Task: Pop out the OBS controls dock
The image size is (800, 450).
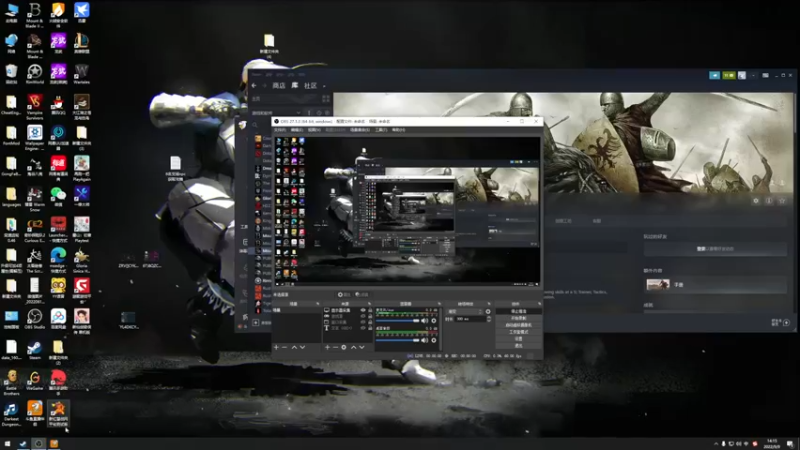Action: (x=539, y=304)
